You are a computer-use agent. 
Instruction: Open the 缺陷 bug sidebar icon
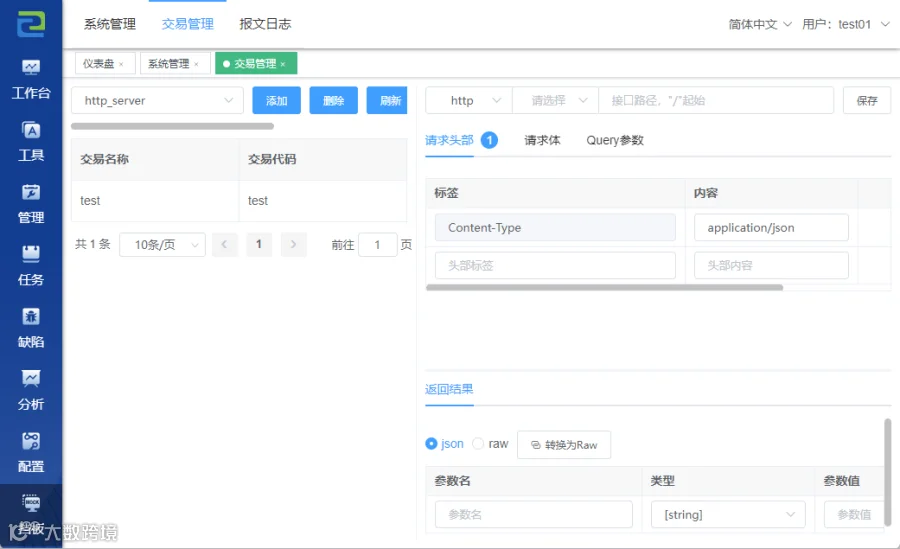pos(31,316)
